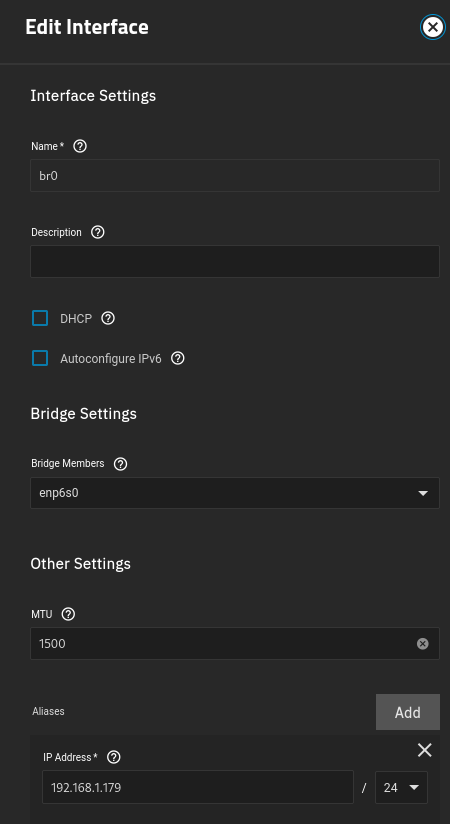Open MTU help question icon
The height and width of the screenshot is (824, 450).
(68, 614)
